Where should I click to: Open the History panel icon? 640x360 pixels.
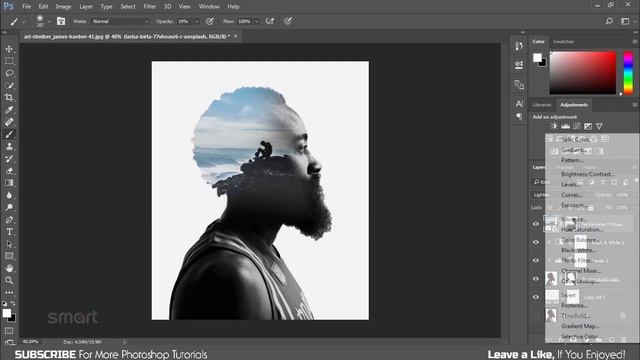tap(519, 46)
